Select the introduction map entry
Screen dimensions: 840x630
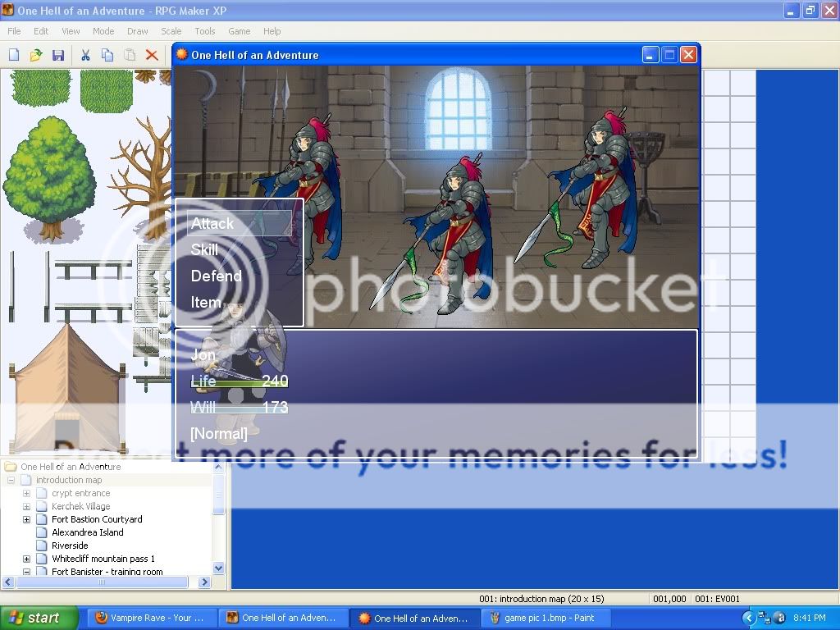(x=69, y=480)
